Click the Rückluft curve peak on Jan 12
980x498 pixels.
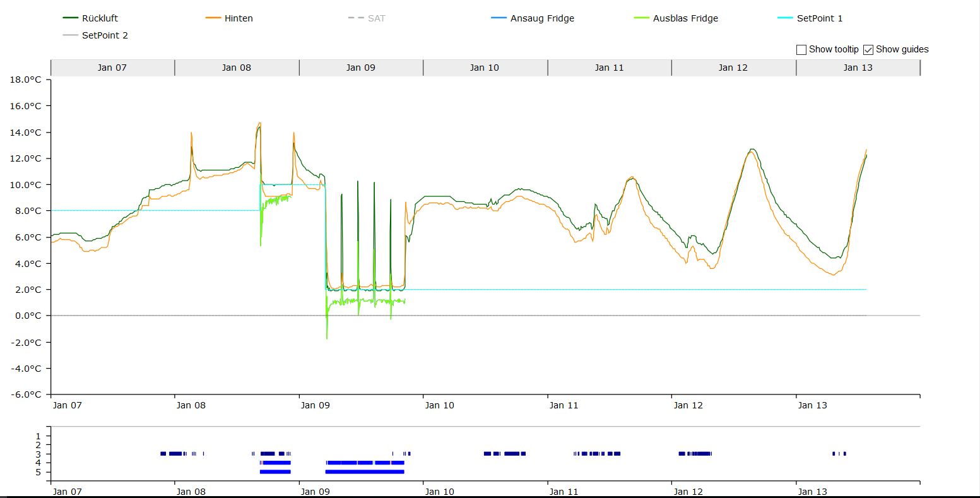(x=752, y=150)
